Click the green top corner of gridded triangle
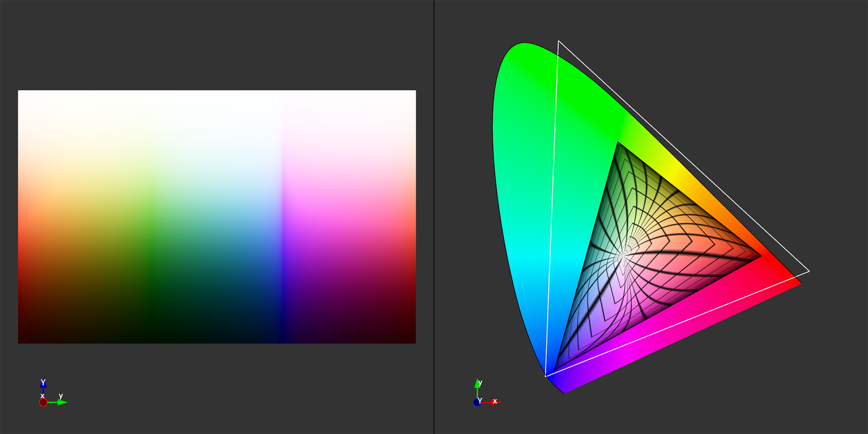Image resolution: width=868 pixels, height=434 pixels. coord(618,143)
